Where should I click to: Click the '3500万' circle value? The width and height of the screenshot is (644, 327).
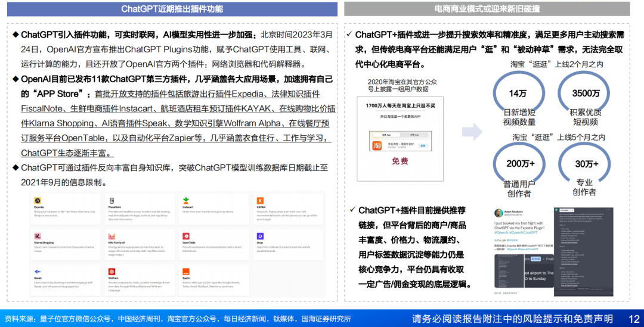click(x=586, y=94)
